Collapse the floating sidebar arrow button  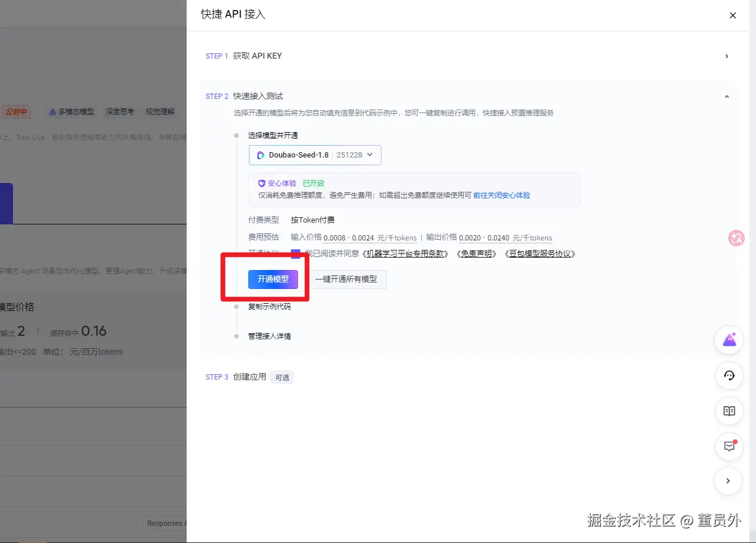(729, 481)
